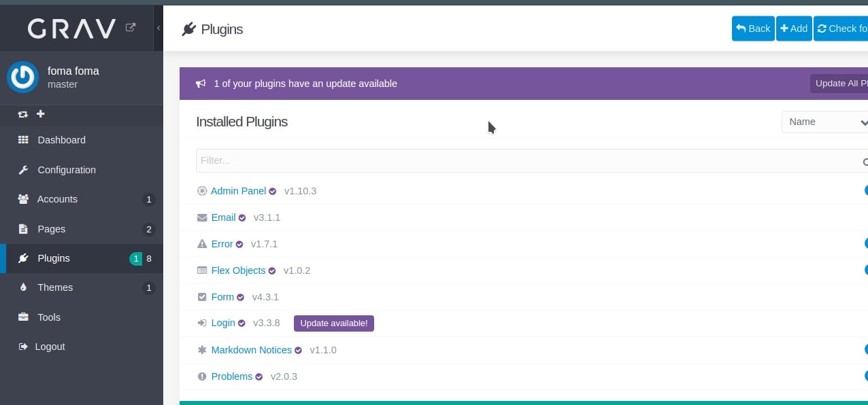Open the Login plugin
The height and width of the screenshot is (405, 868).
(223, 323)
